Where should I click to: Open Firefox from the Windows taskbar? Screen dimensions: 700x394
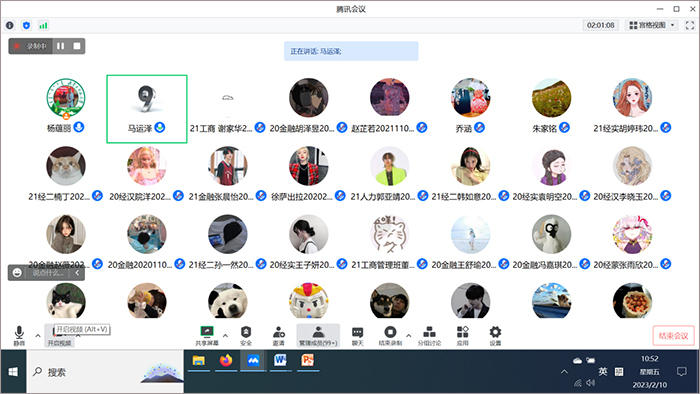226,361
